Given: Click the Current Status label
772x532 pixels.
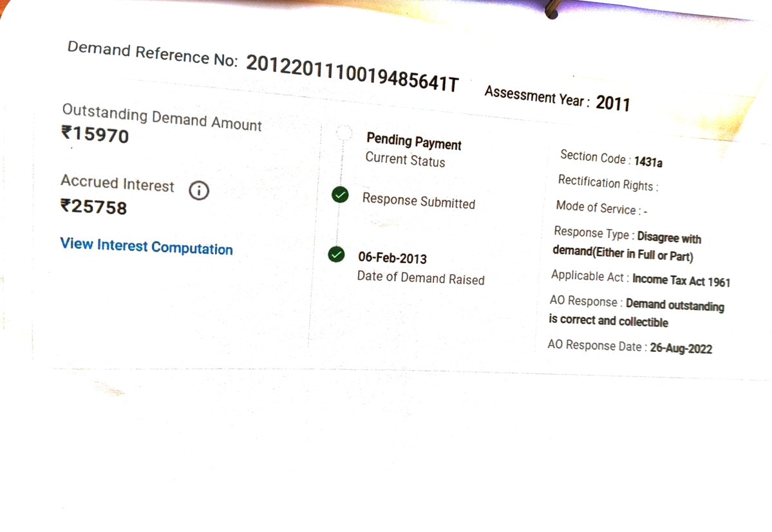Looking at the screenshot, I should 405,160.
